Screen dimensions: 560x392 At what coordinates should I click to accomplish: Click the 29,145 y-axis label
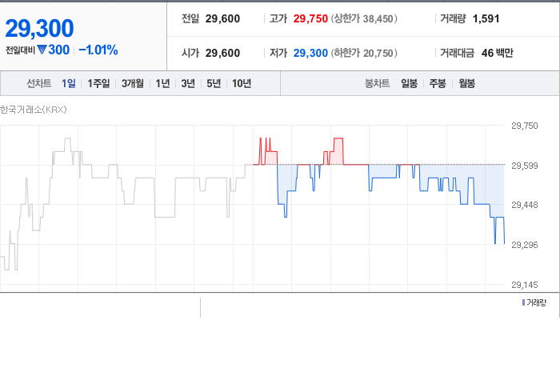click(x=524, y=285)
